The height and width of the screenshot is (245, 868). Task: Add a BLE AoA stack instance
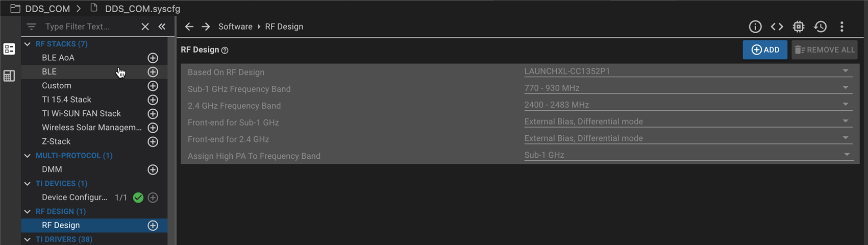coord(153,58)
